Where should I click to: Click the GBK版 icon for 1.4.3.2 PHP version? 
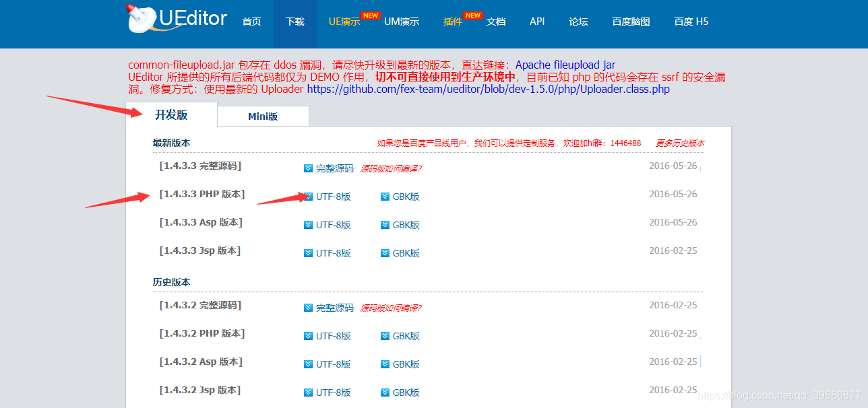385,335
